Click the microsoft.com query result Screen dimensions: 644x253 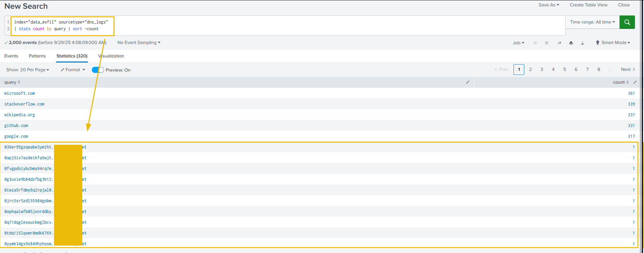(19, 93)
